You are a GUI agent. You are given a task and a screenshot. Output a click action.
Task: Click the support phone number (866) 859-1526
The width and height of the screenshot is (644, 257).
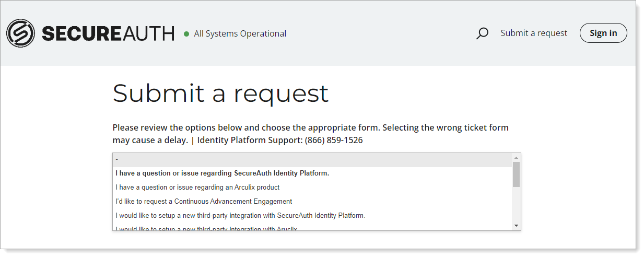(334, 140)
